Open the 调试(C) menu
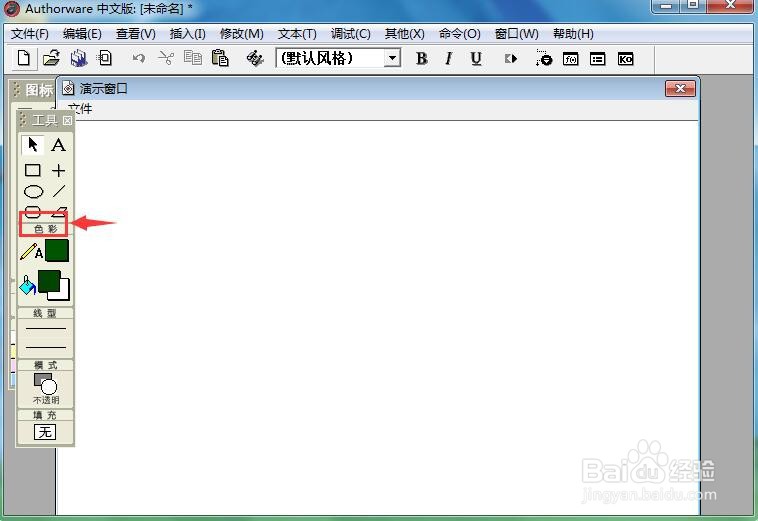The width and height of the screenshot is (758, 521). point(350,34)
